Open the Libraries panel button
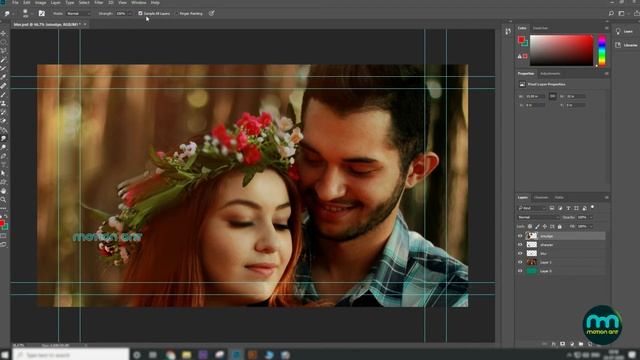Screen dimensions: 640x360 click(x=626, y=45)
